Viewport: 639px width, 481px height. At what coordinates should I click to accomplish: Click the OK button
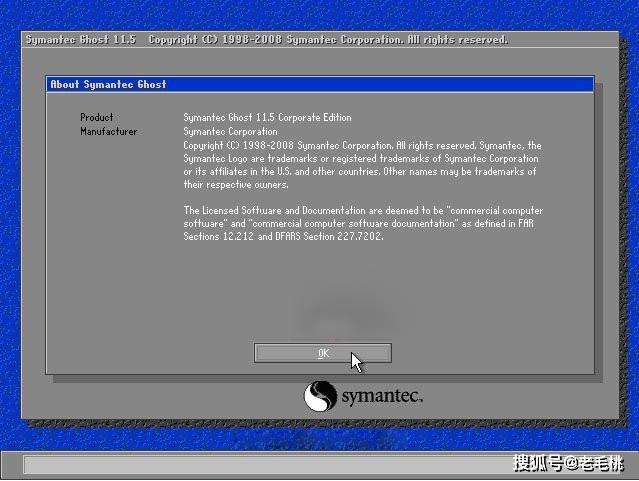coord(323,353)
